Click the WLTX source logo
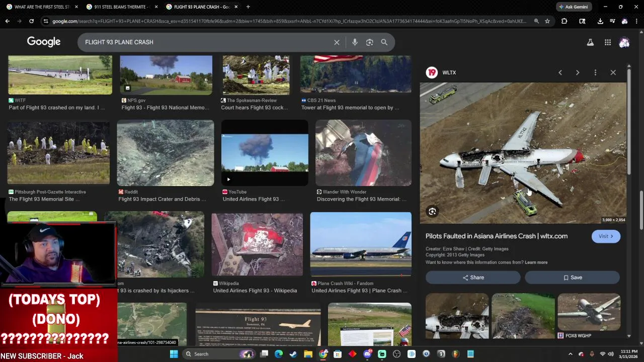Viewport: 644px width, 362px height. point(432,72)
